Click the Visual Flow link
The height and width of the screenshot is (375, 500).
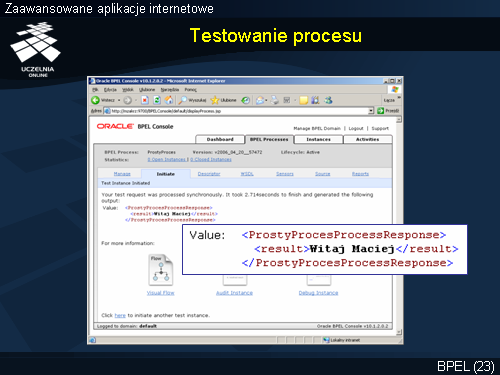161,293
